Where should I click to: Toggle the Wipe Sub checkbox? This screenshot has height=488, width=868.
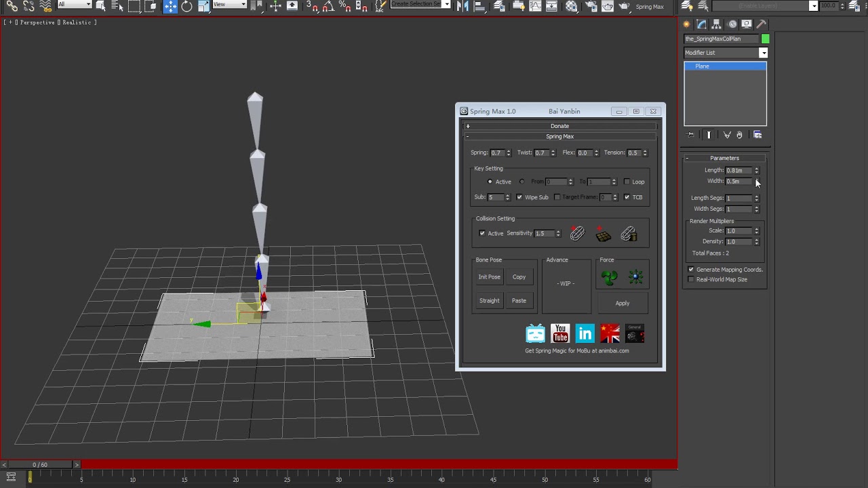pos(519,197)
